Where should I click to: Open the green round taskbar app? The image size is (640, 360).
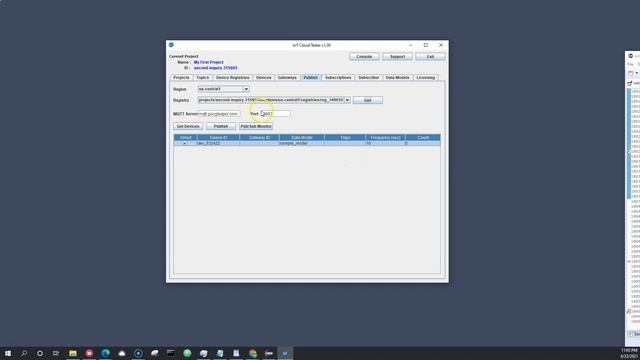pos(187,353)
